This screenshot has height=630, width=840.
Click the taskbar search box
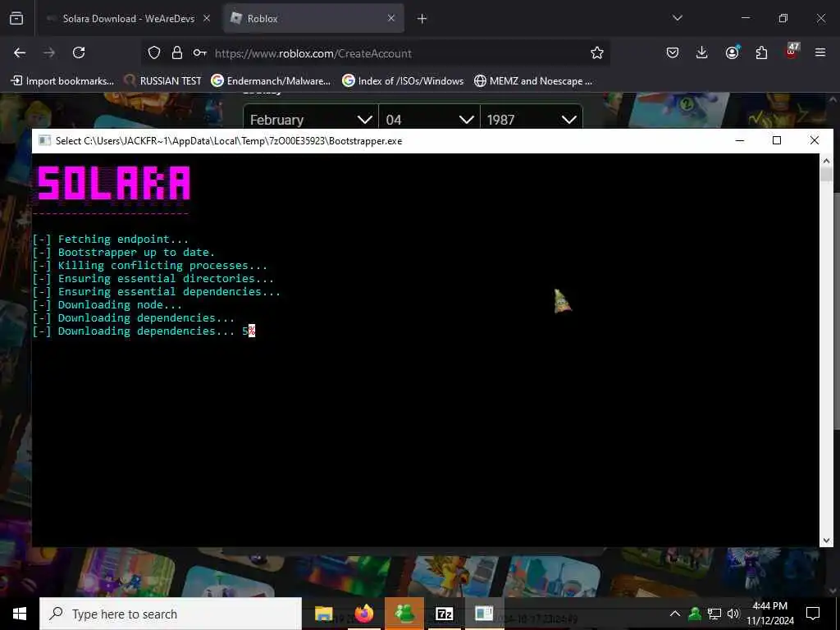(171, 614)
